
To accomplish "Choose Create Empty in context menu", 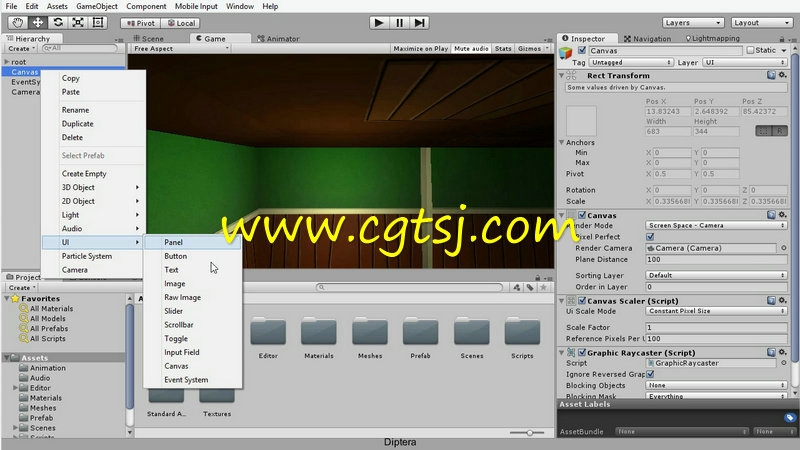I will (84, 173).
